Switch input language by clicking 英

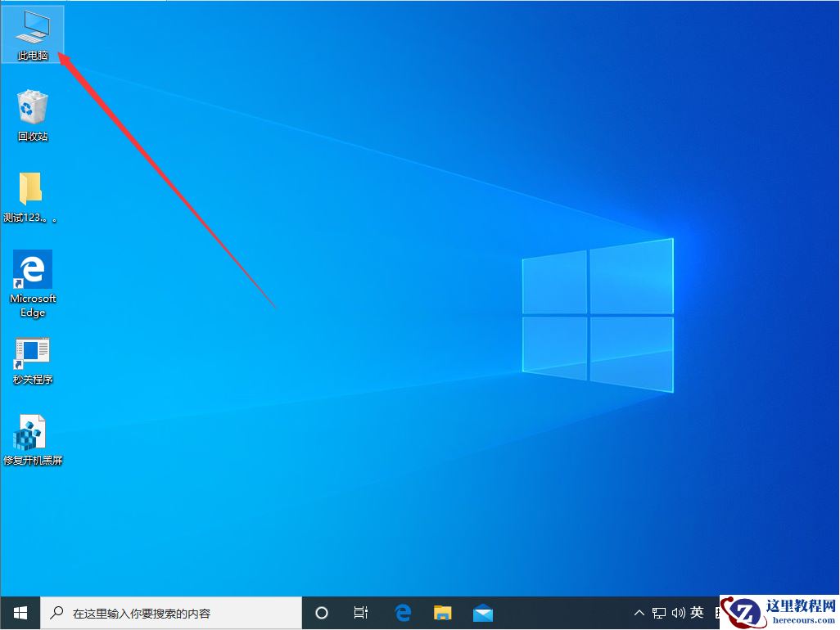pos(697,612)
